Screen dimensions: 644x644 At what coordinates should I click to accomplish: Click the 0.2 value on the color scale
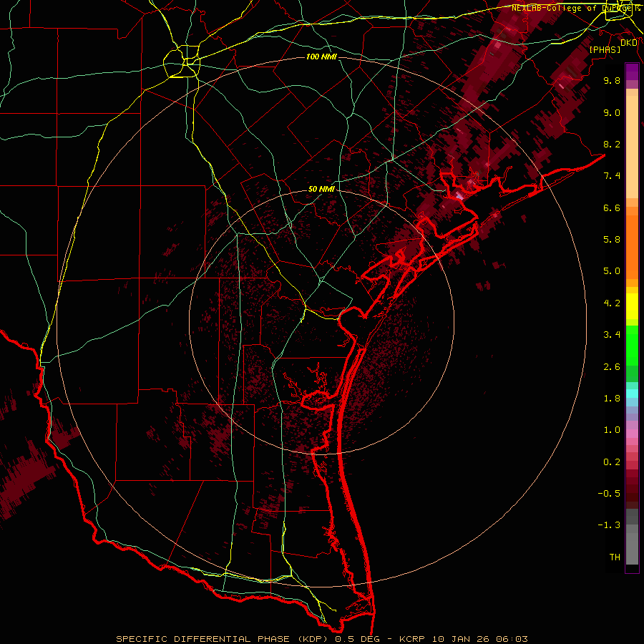(612, 462)
